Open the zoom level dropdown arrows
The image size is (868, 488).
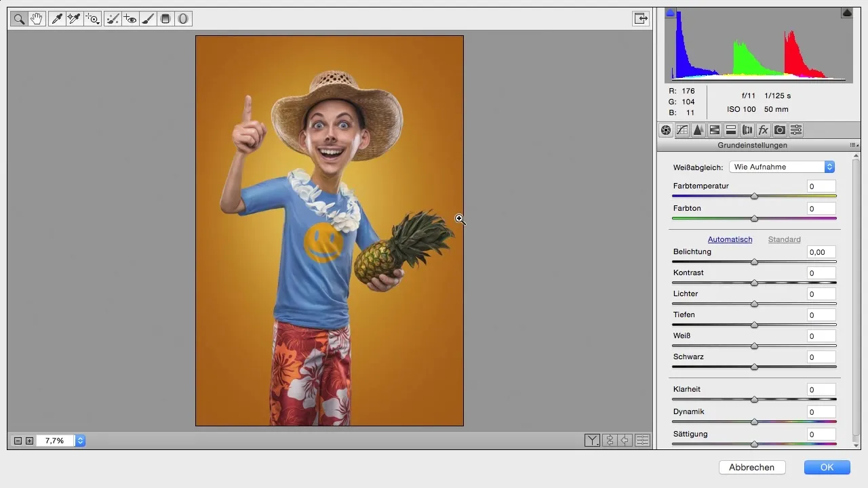click(80, 441)
